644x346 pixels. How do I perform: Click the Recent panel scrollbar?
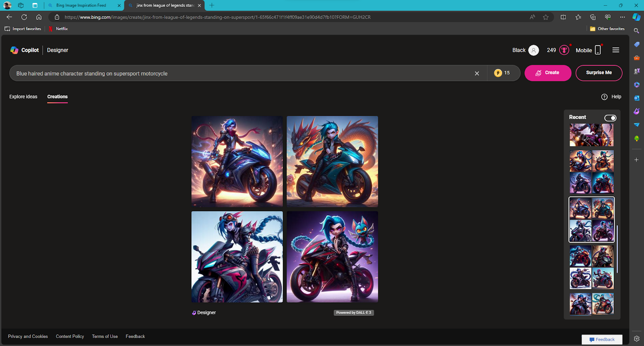[617, 249]
